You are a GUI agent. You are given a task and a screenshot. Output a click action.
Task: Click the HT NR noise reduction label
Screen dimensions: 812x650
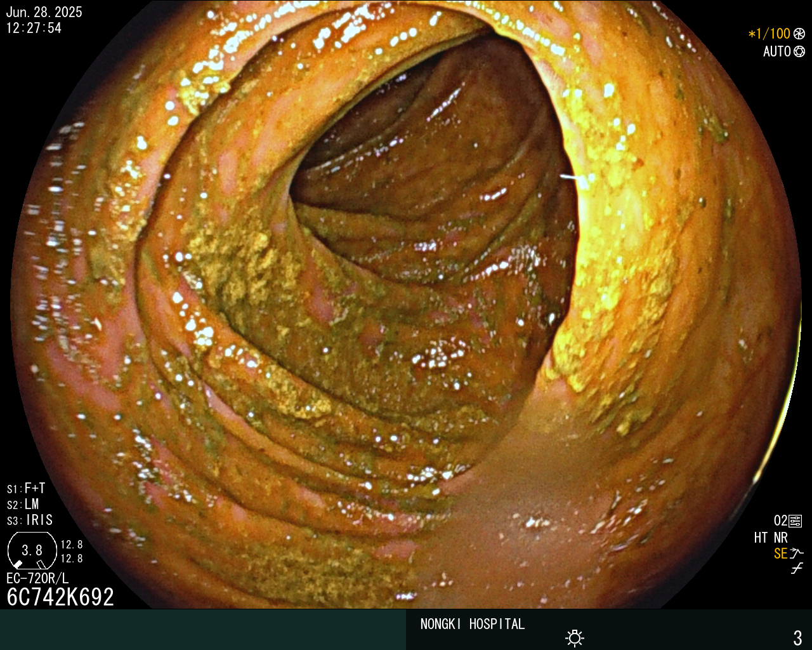[771, 538]
